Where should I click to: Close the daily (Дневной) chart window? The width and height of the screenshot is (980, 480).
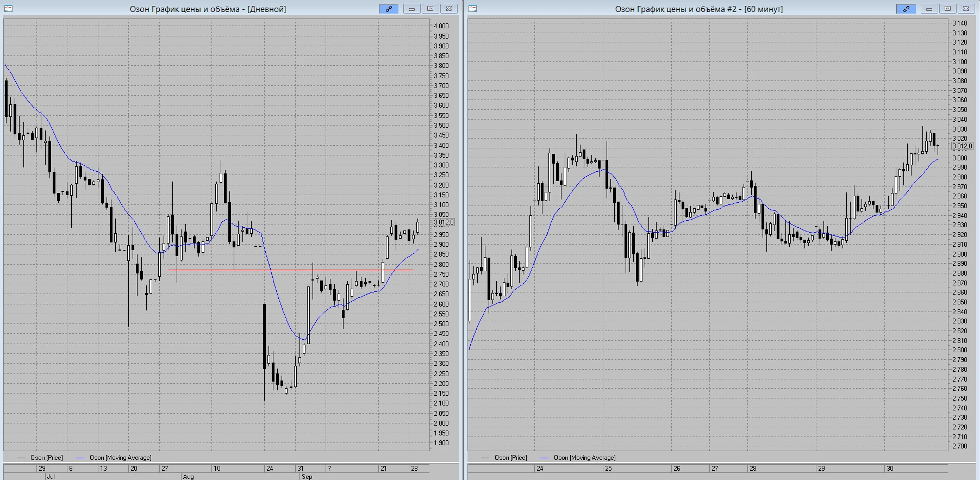pos(448,9)
